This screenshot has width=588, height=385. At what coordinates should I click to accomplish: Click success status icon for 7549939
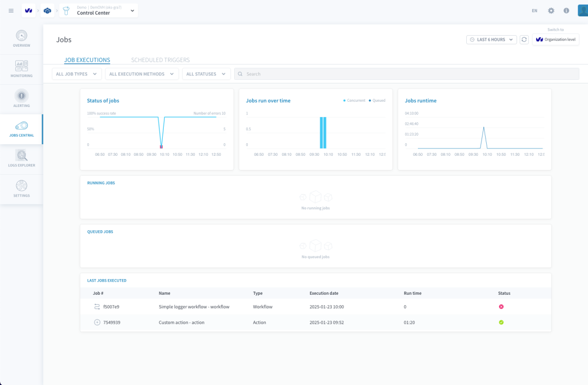501,323
